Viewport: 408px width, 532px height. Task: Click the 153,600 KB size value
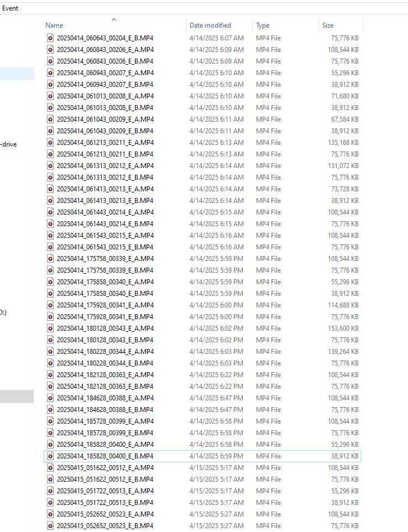point(343,328)
